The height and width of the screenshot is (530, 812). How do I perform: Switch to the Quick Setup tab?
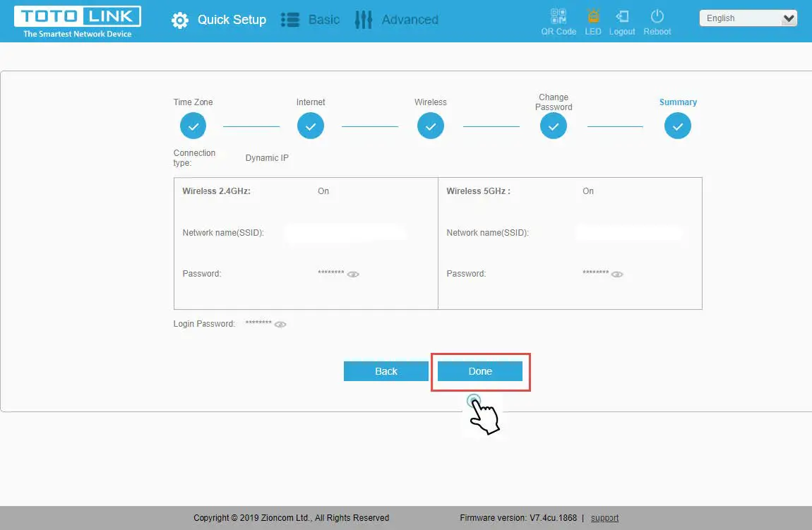[232, 20]
